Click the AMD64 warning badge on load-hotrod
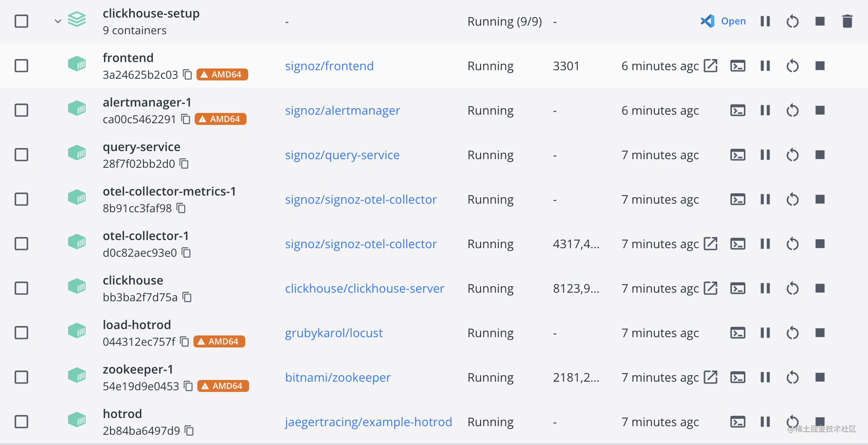The height and width of the screenshot is (445, 868). pos(219,342)
